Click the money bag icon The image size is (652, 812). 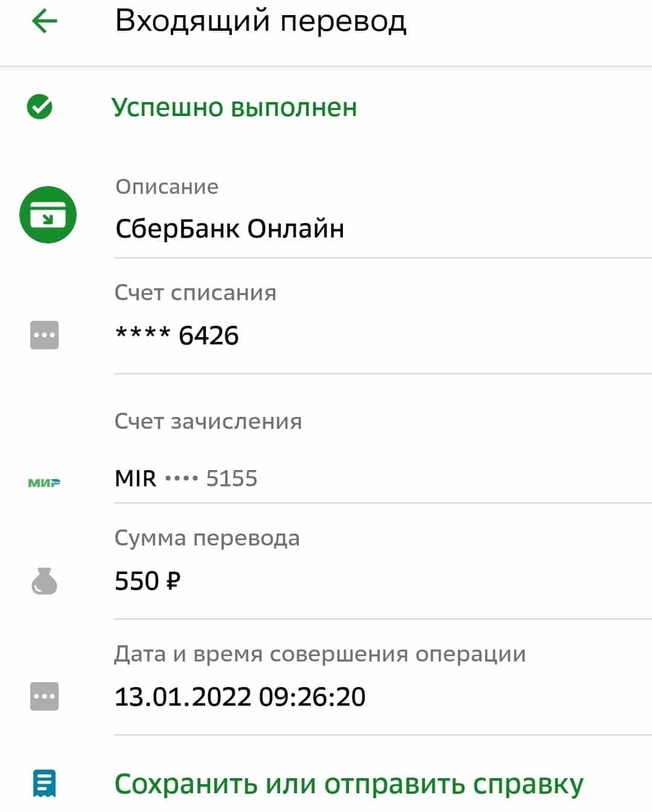[x=44, y=581]
